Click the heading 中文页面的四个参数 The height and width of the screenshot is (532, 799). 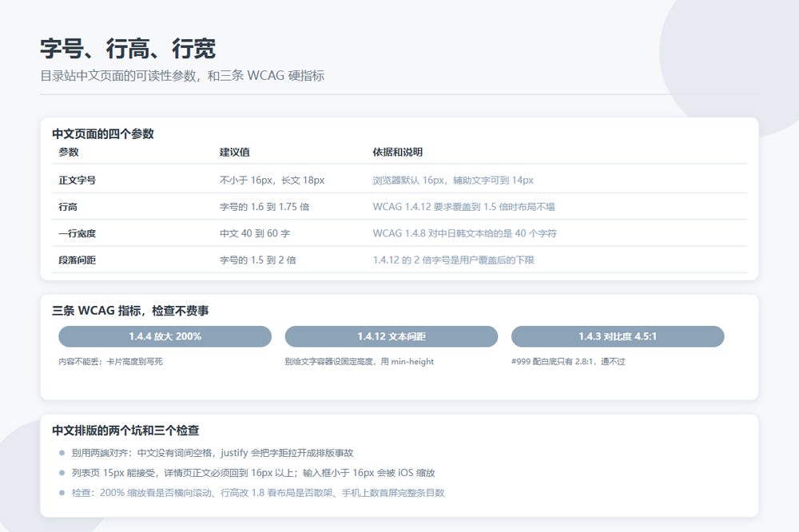[x=103, y=134]
